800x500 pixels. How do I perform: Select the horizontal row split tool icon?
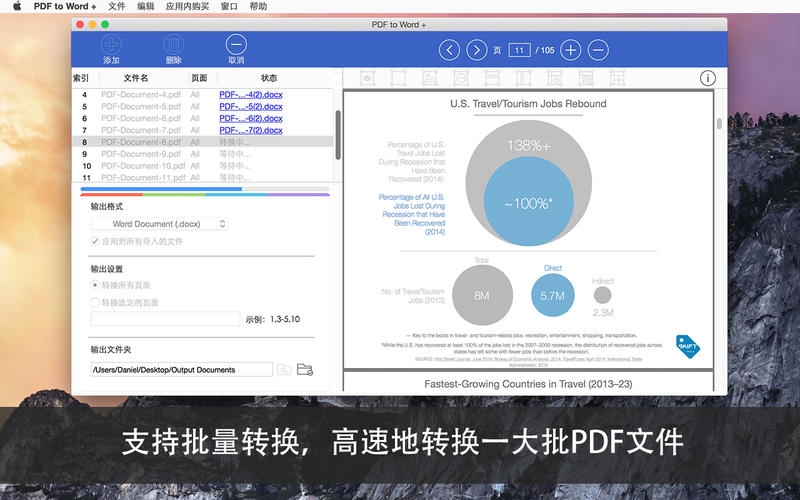[492, 78]
